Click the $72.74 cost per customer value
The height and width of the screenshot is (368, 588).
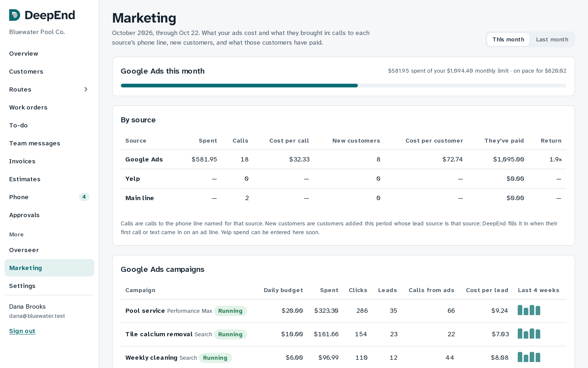(x=452, y=159)
